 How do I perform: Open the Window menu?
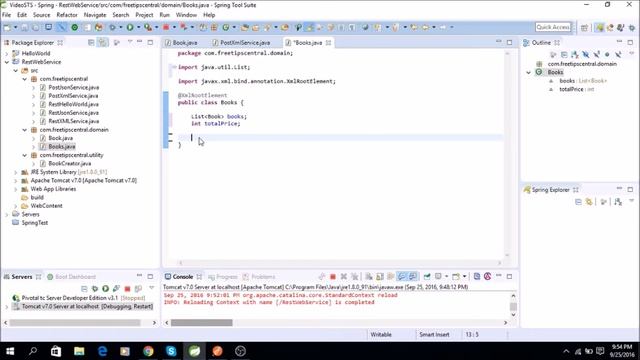tap(186, 15)
